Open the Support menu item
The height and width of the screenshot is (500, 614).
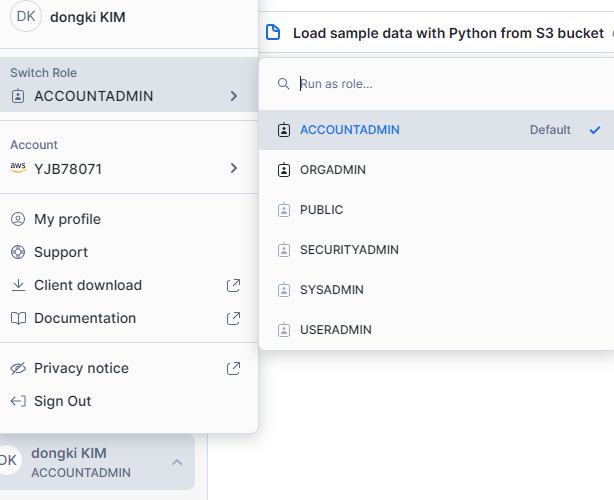(61, 252)
